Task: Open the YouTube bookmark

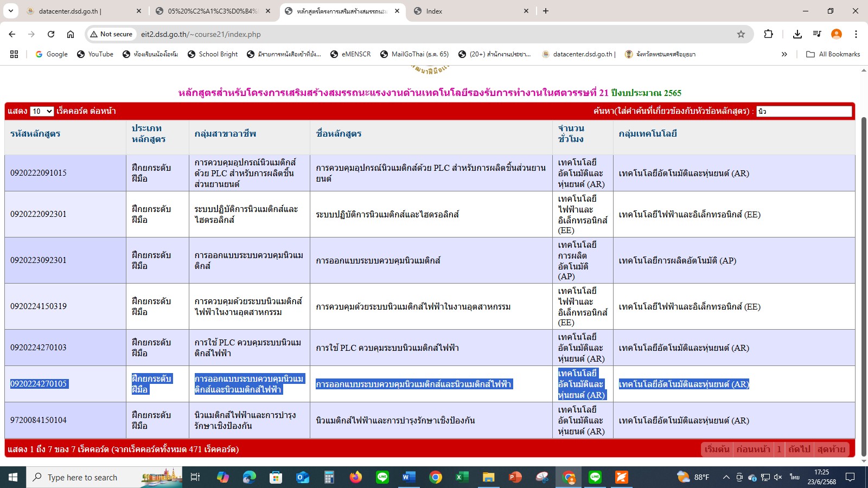Action: [x=95, y=54]
